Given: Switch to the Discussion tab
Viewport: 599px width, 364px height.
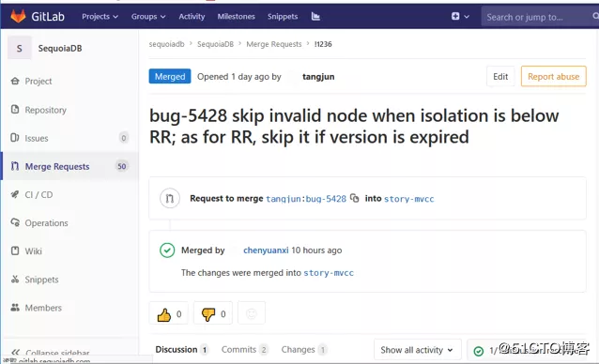Looking at the screenshot, I should pyautogui.click(x=181, y=350).
